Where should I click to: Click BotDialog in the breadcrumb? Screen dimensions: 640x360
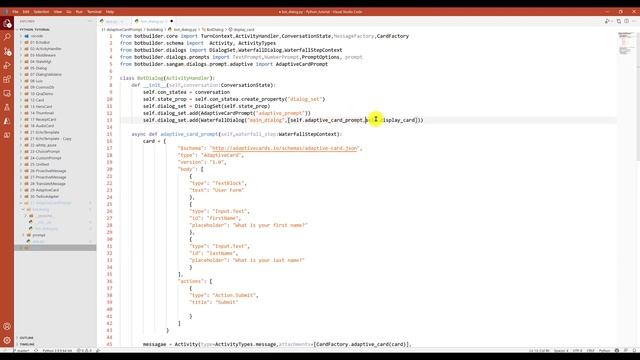point(215,29)
